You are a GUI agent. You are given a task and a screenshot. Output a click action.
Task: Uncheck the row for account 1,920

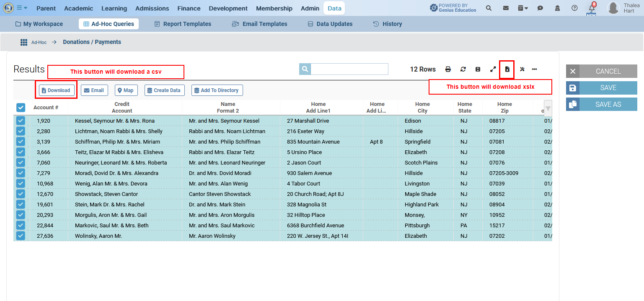pos(21,121)
